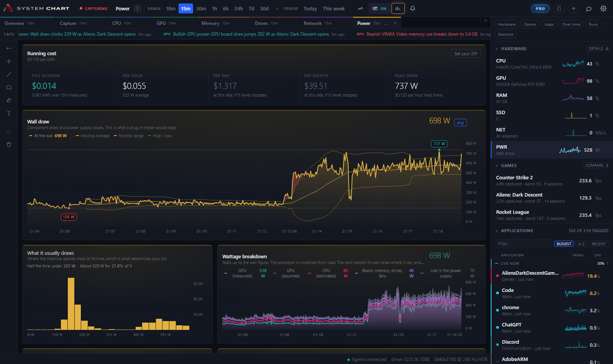Set range to 10m
This screenshot has height=364, width=613.
coord(171,8)
